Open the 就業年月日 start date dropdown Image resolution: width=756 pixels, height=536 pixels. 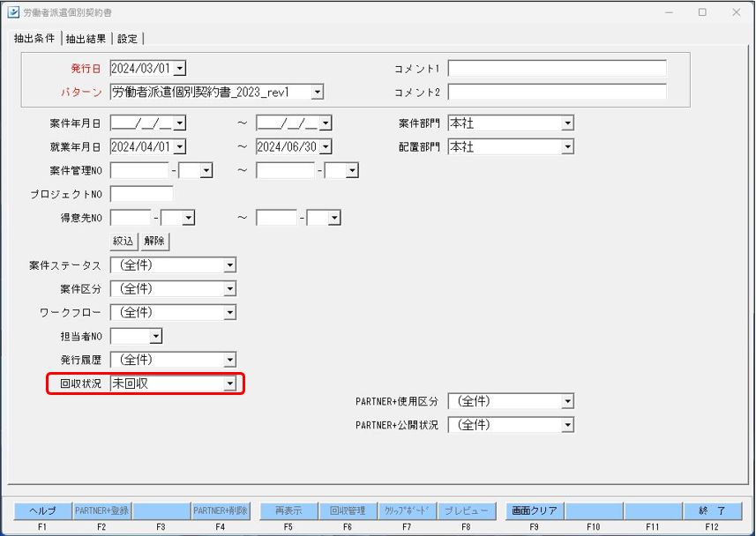coord(179,147)
